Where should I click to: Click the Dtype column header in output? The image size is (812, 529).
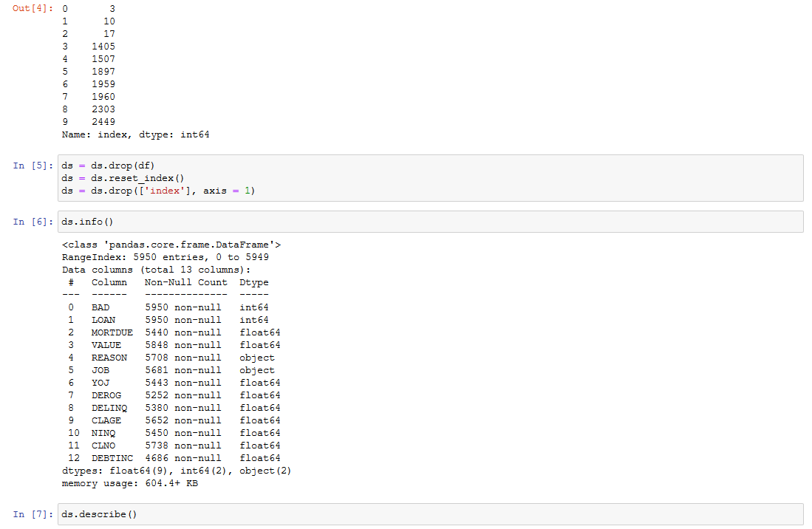253,281
